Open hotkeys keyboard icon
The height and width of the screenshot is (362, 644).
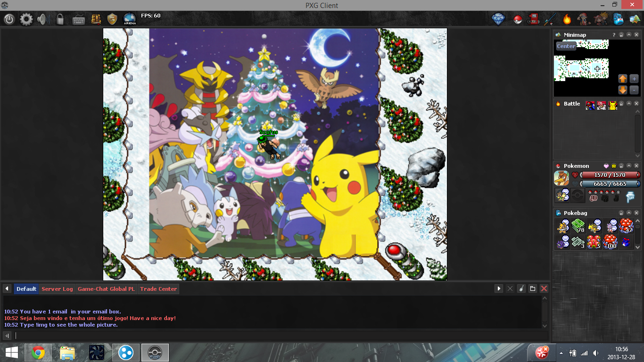(79, 19)
